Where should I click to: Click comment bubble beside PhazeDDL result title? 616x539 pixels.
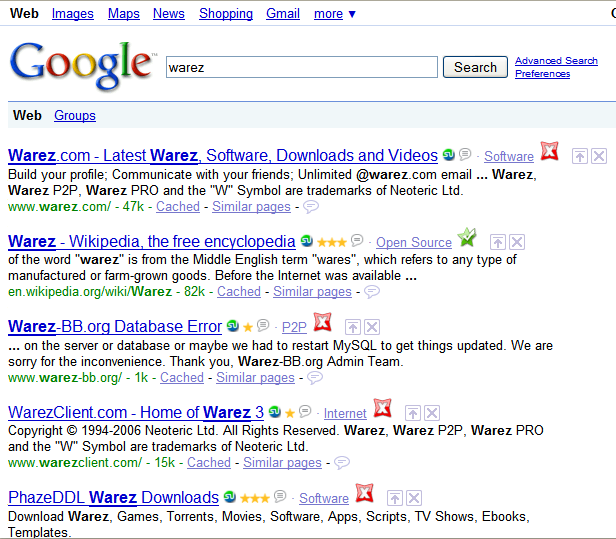point(280,496)
